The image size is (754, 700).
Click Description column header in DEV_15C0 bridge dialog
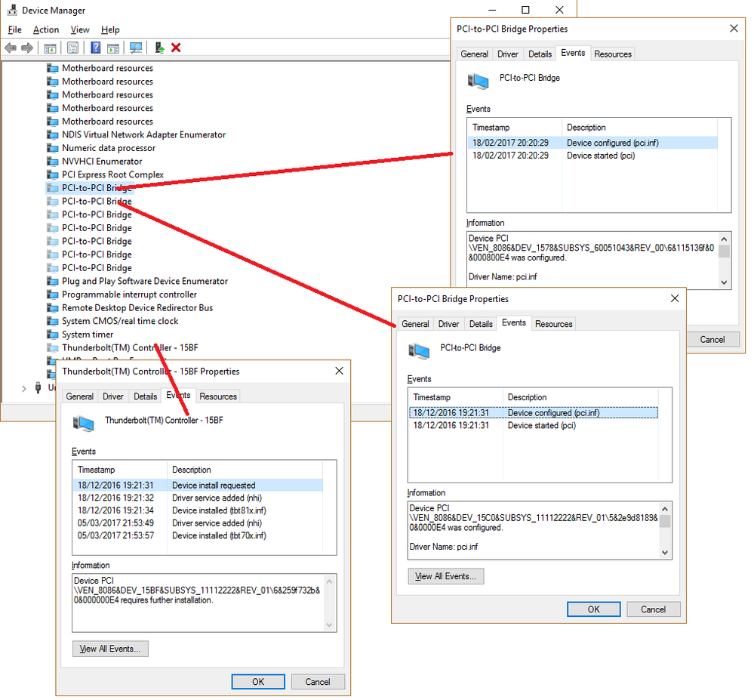[580, 397]
